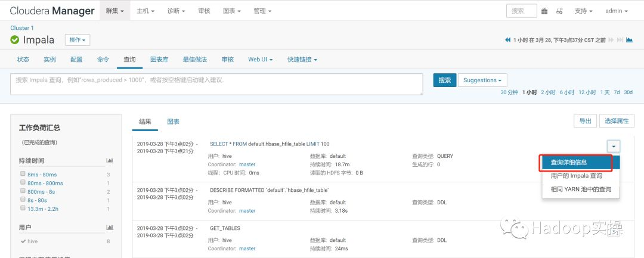644x258 pixels.
Task: Open Coordinator master link for DESCRIBE FORMATTED query
Action: click(x=247, y=210)
